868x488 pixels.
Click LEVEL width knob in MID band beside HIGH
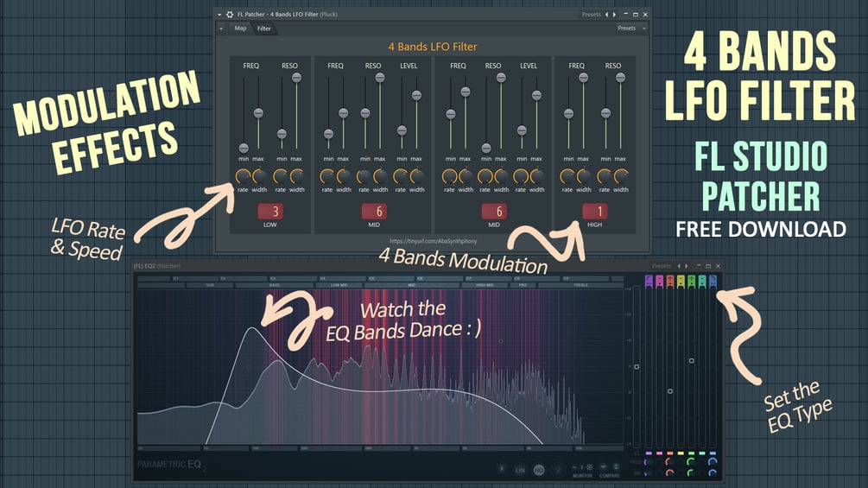pos(537,176)
